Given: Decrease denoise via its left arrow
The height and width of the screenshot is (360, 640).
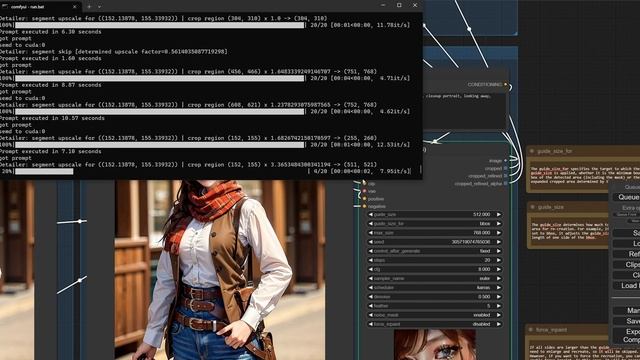Looking at the screenshot, I should pos(371,297).
